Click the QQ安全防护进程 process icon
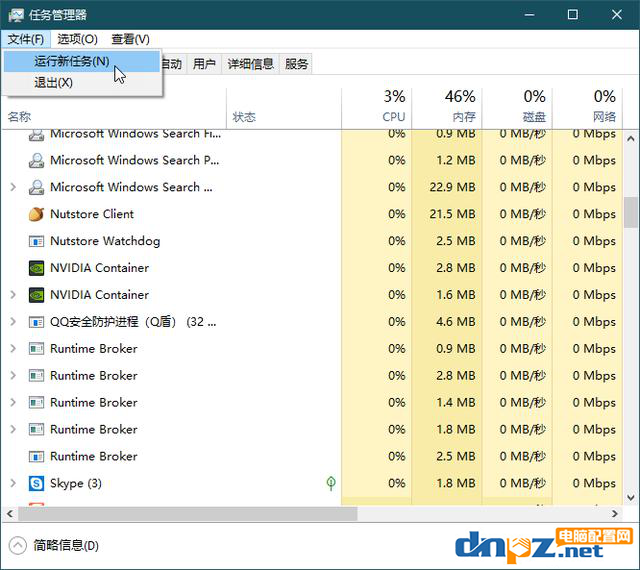 [36, 322]
